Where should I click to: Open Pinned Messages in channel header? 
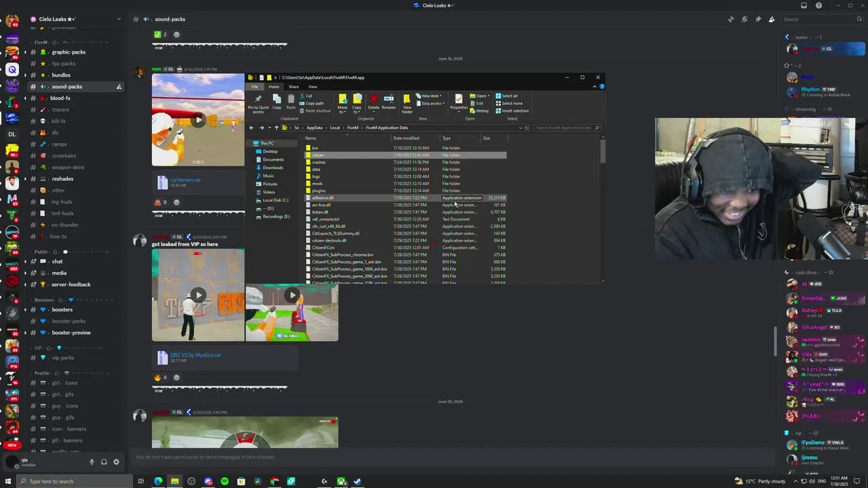click(x=758, y=19)
